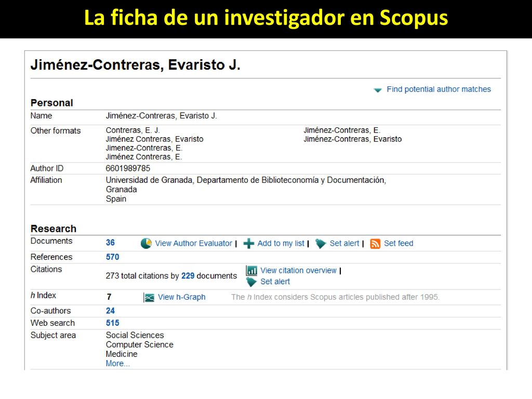
Task: Click the Personal section heading
Action: (52, 103)
